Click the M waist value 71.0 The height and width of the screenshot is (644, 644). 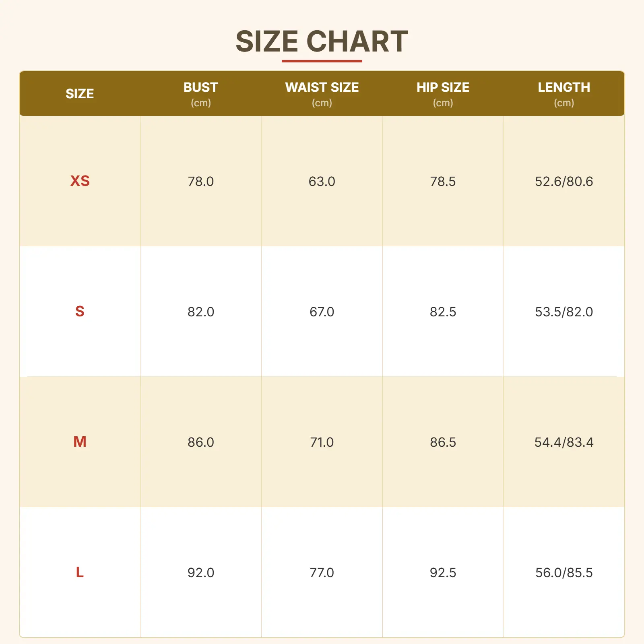[x=322, y=442]
